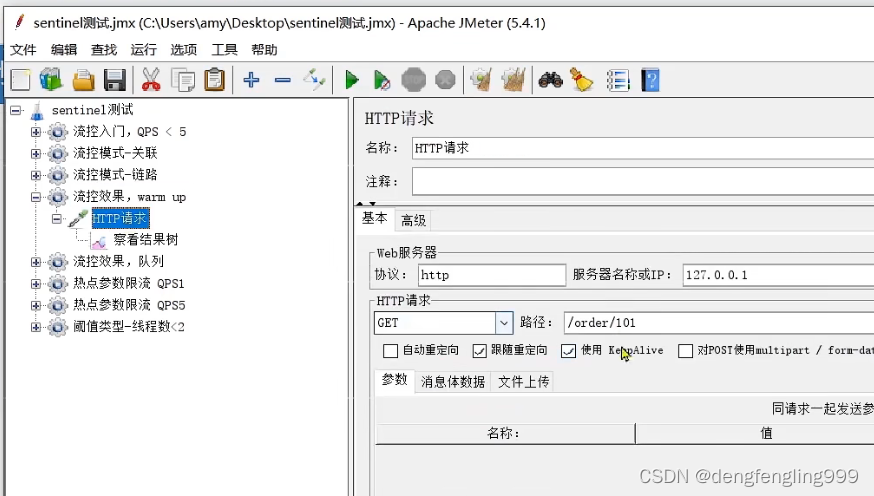Expand the 流控模式-关联 node
Screen dimensions: 874x496
(x=36, y=153)
